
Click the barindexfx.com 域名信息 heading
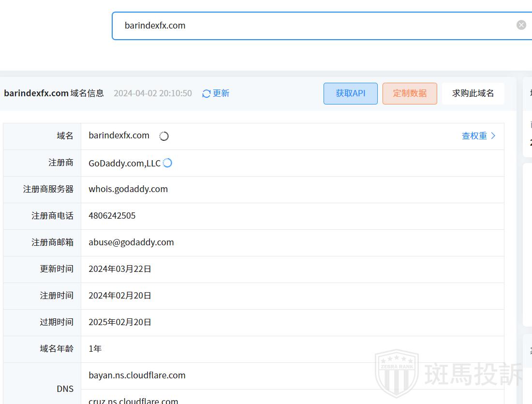pos(54,93)
